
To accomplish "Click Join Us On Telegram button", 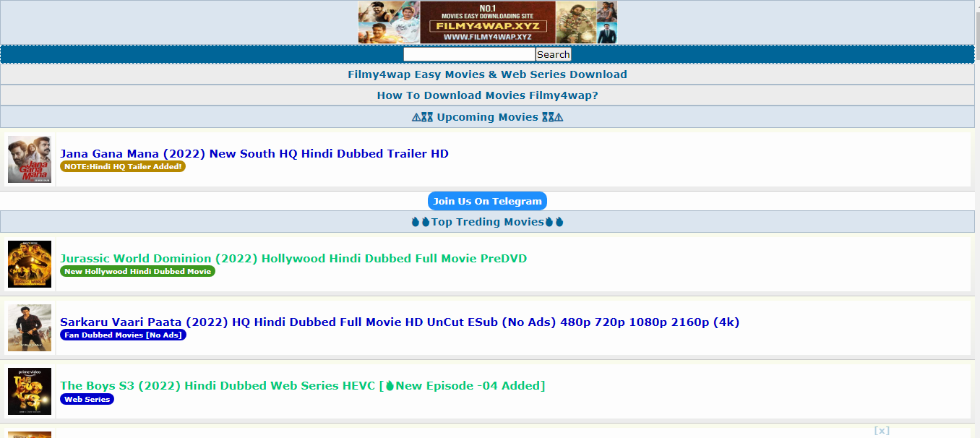I will [487, 201].
